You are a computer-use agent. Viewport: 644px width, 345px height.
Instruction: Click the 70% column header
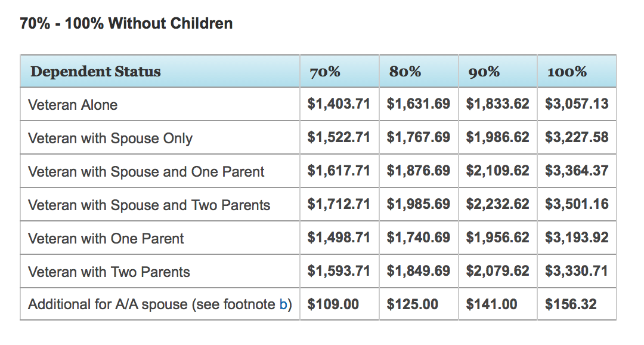coord(325,72)
